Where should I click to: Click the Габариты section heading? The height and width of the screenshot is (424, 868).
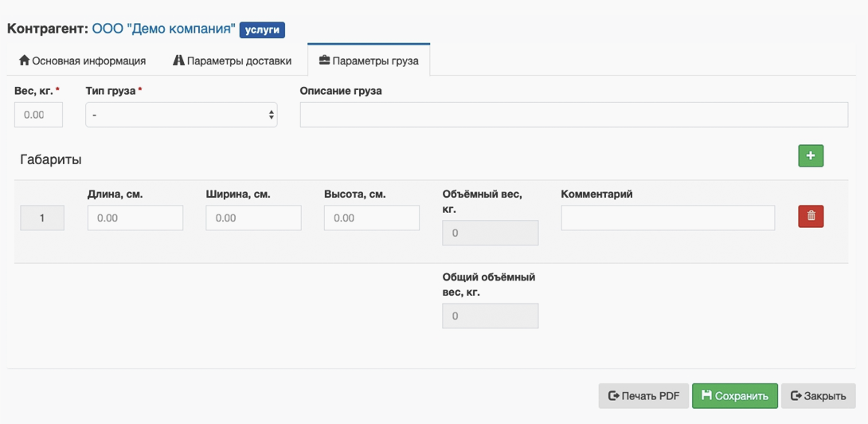coord(51,159)
